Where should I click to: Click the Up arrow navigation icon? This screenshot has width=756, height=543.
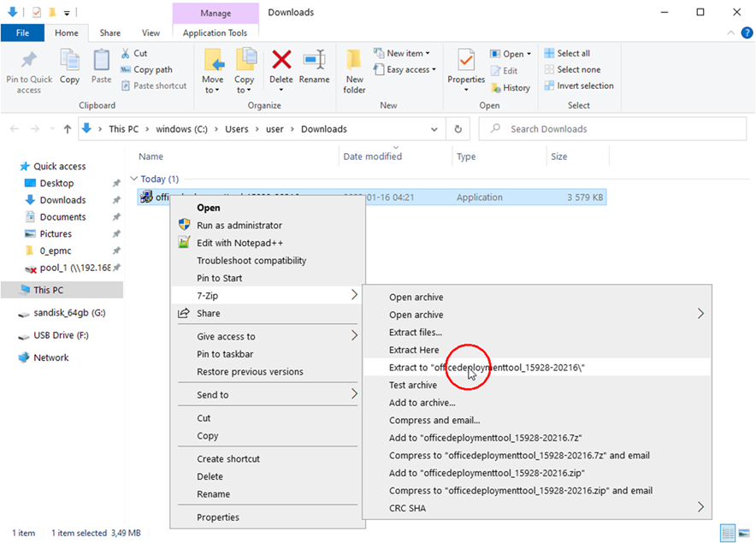[x=68, y=129]
